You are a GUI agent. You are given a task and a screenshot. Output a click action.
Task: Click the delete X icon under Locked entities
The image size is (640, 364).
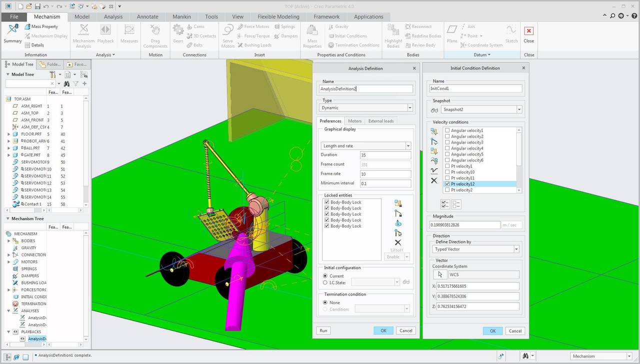398,242
